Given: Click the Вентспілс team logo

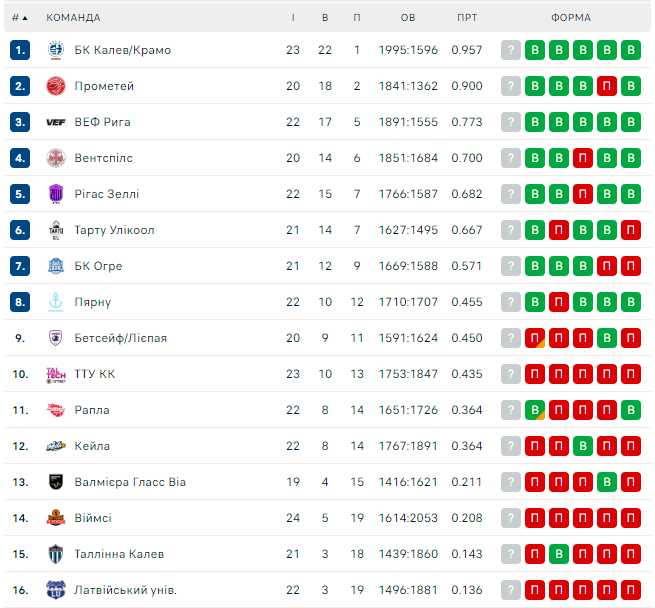Looking at the screenshot, I should (x=55, y=158).
